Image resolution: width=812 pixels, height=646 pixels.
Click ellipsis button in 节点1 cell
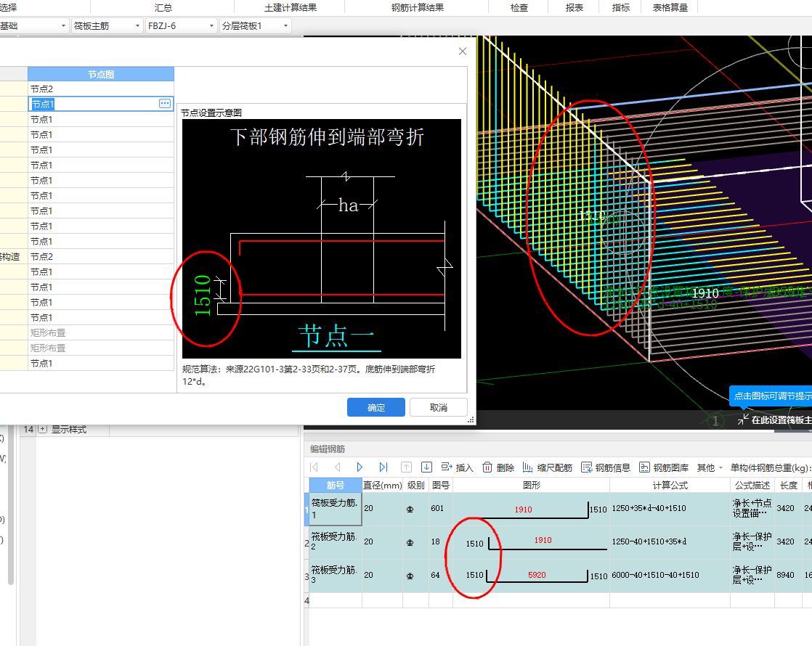165,104
